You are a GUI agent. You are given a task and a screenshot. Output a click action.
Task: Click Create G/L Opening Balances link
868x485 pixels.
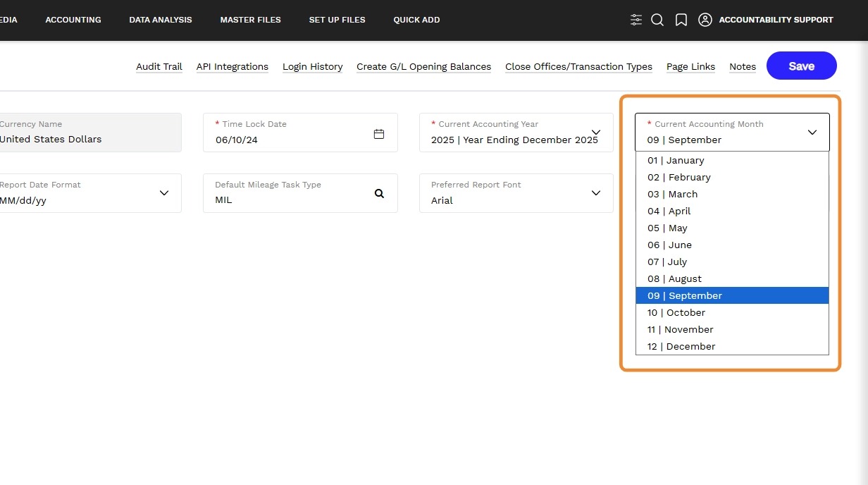[423, 66]
